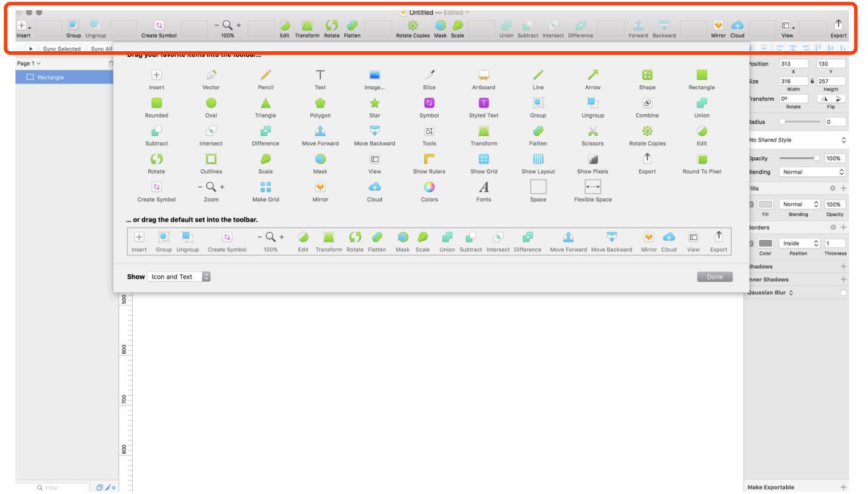
Task: Choose the Fonts item in customization palette
Action: click(x=483, y=191)
